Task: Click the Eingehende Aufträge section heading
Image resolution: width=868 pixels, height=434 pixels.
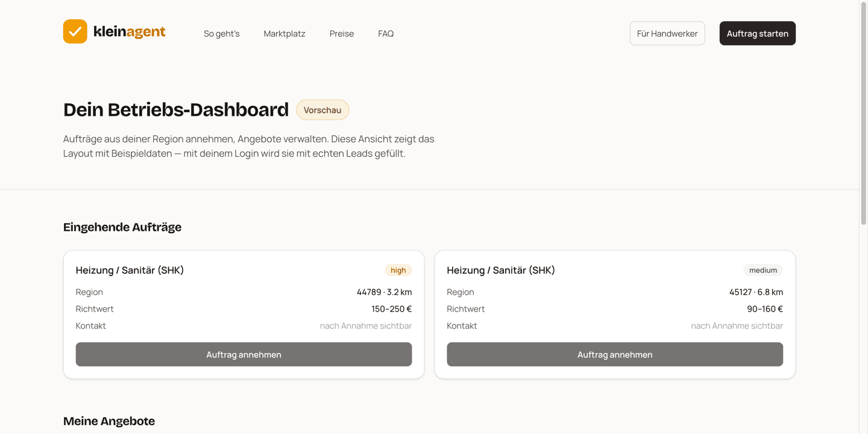Action: pyautogui.click(x=122, y=227)
